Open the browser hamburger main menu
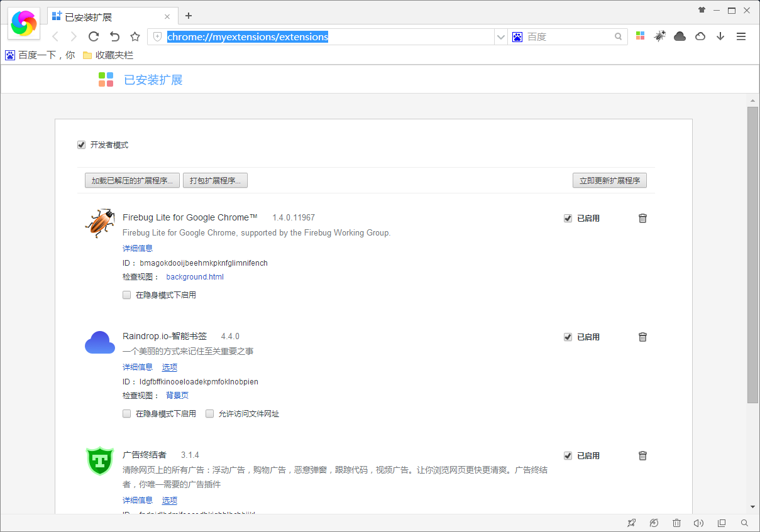 (741, 36)
